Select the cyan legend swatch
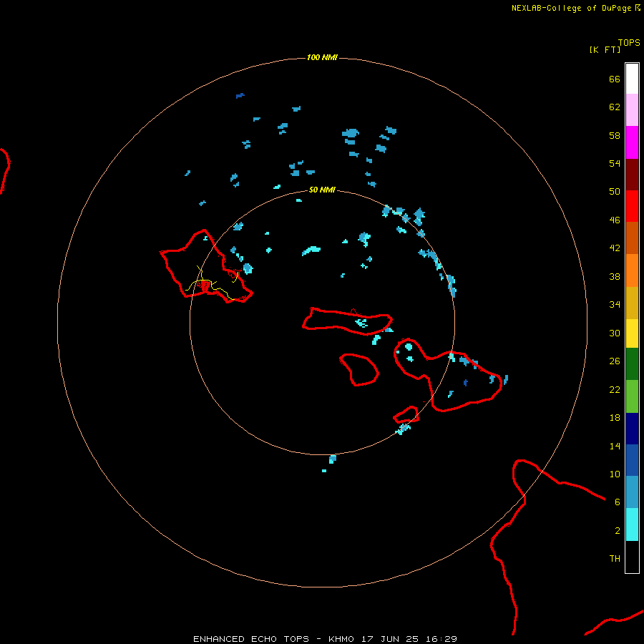 click(632, 525)
